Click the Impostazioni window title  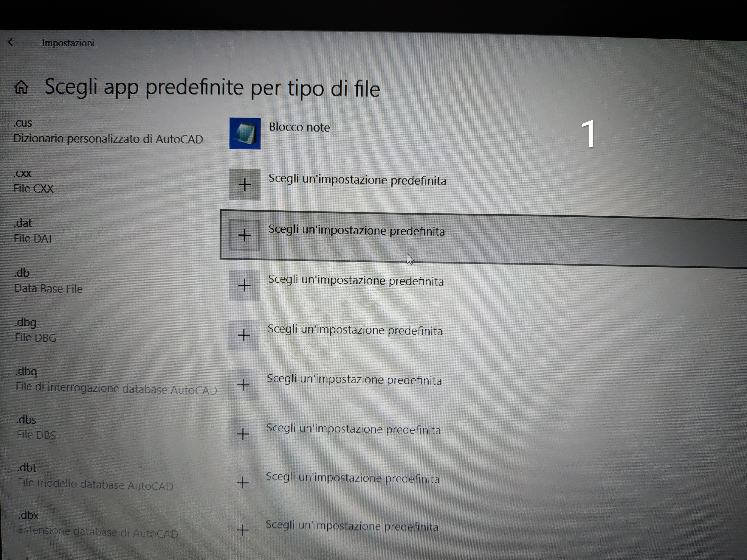click(x=68, y=43)
